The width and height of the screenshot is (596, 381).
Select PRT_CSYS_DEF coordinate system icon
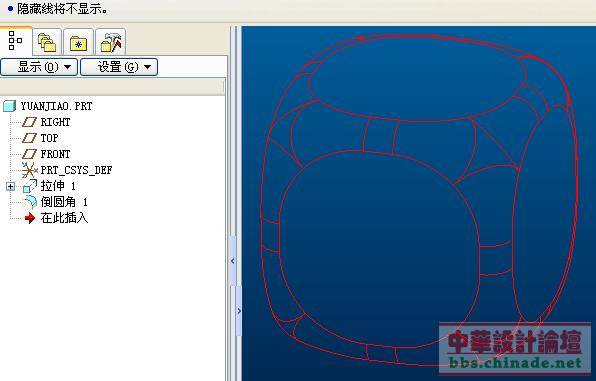coord(29,170)
